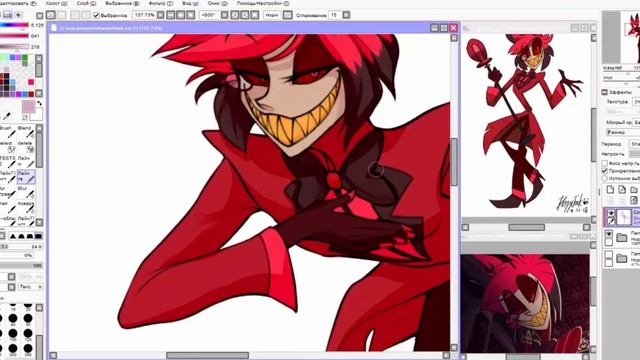Click the zoom percentage field 137.73%
Screen dimensions: 640x360
[x=144, y=15]
